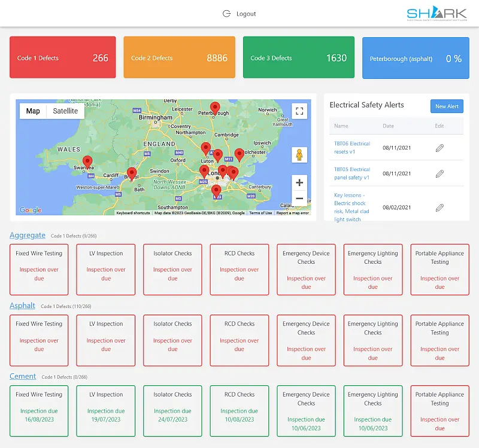Select the Peterborough map marker

[215, 108]
